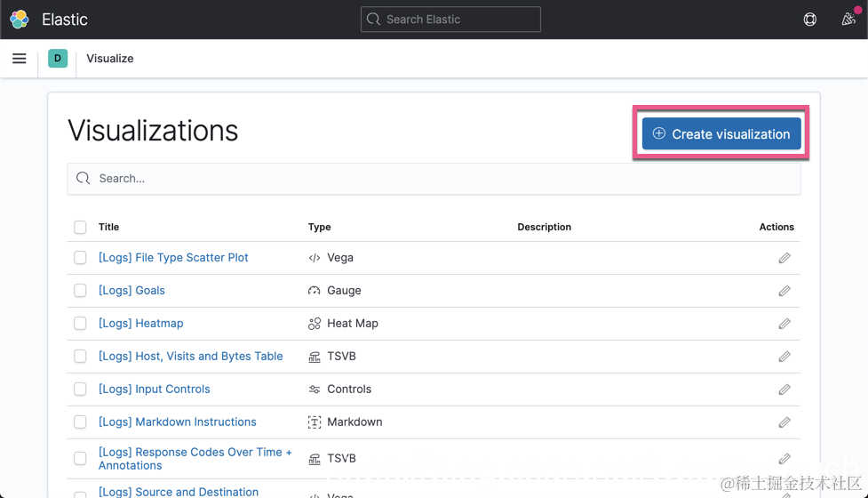Edit Response Codes Over Time visualization
The width and height of the screenshot is (868, 498).
[784, 459]
